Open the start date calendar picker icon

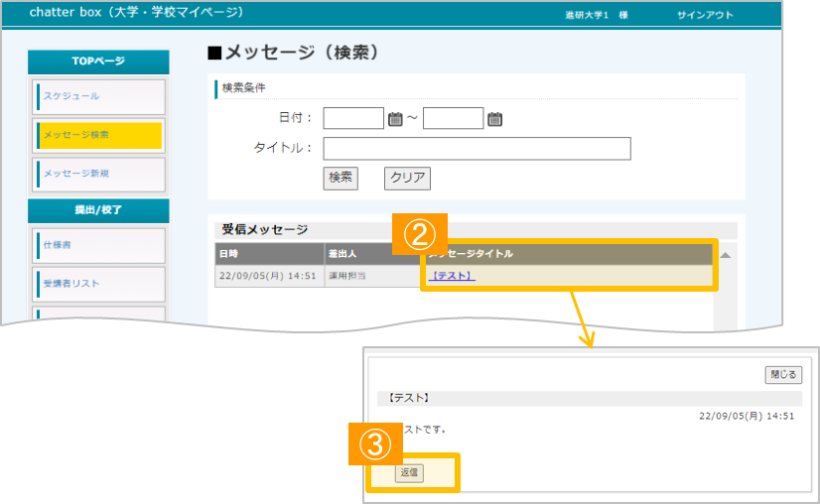[x=395, y=119]
